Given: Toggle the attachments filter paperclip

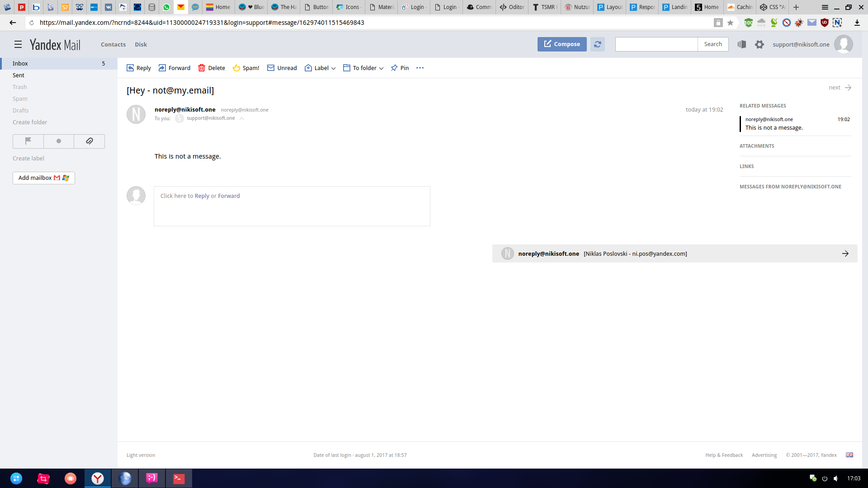Looking at the screenshot, I should (x=90, y=141).
